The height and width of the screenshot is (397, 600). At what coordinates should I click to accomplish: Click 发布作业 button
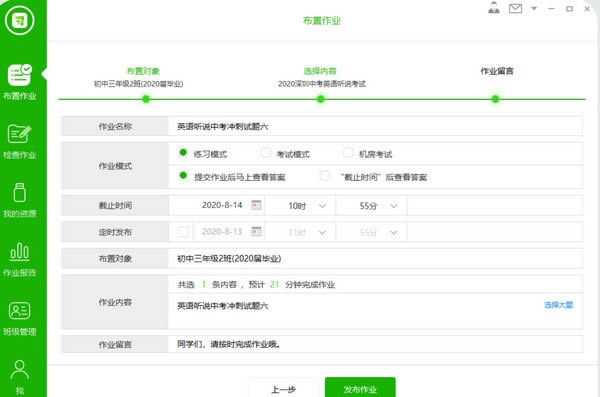360,388
